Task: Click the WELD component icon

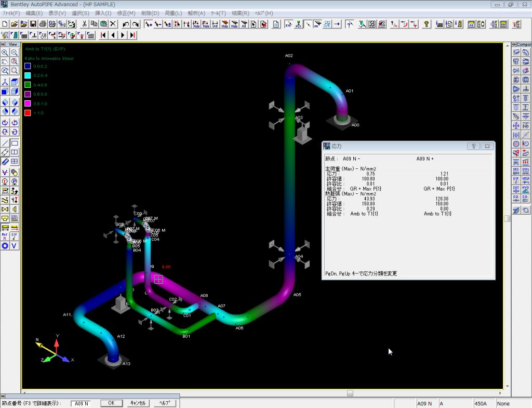Action: (526, 180)
